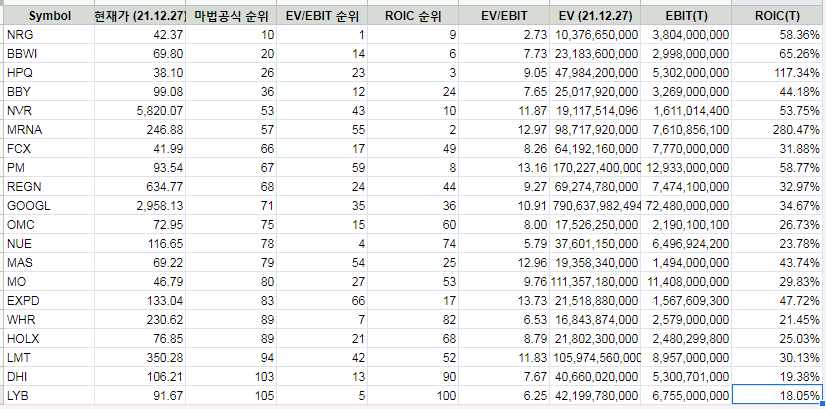Viewport: 826px width, 409px height.
Task: Click the OMC symbol cell
Action: pyautogui.click(x=50, y=225)
